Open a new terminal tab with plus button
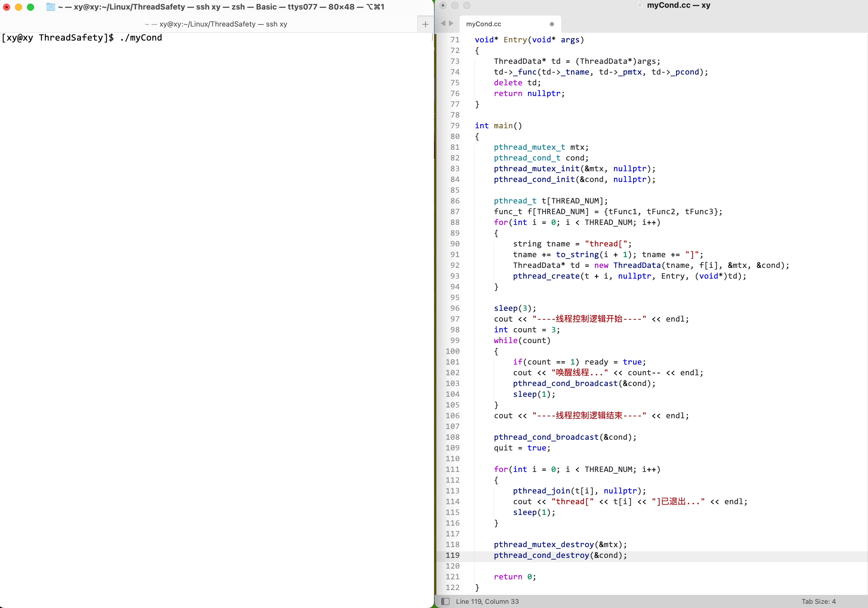 tap(425, 24)
